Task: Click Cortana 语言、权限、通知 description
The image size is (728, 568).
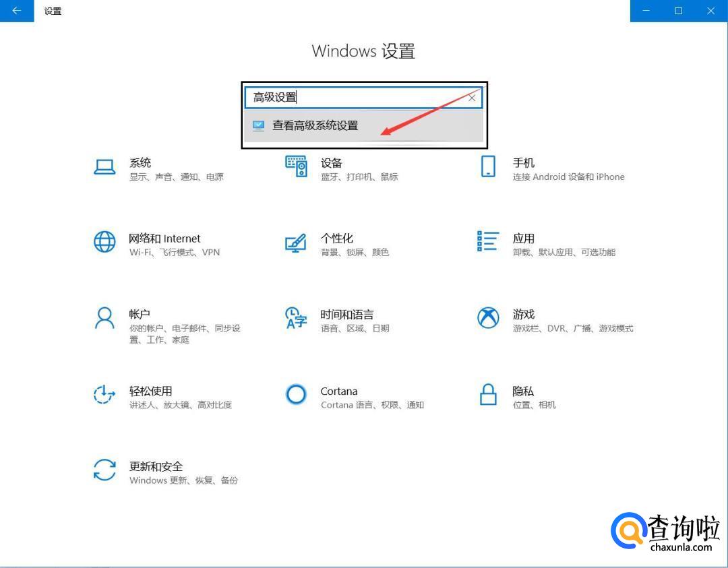Action: point(372,405)
